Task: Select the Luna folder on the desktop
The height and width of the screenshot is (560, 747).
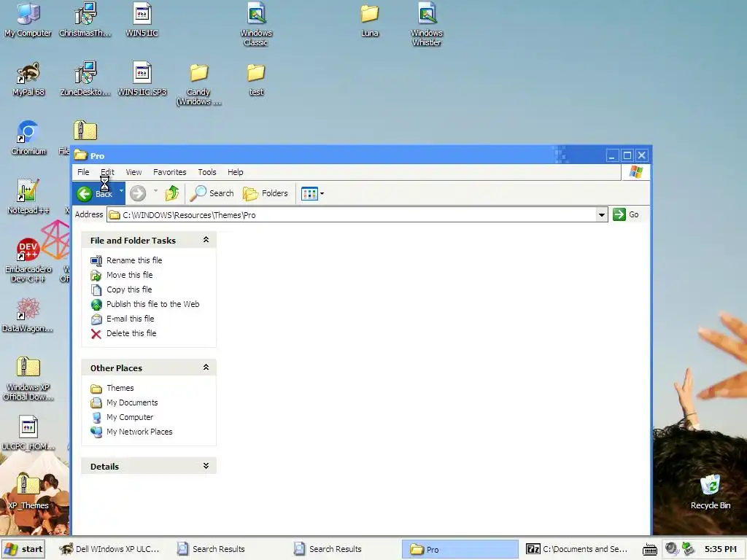Action: click(x=370, y=20)
